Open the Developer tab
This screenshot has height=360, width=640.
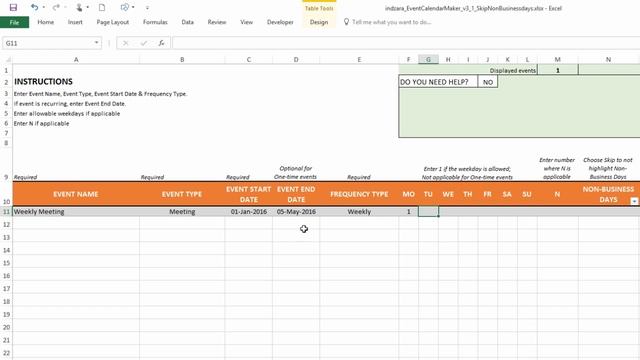(280, 22)
